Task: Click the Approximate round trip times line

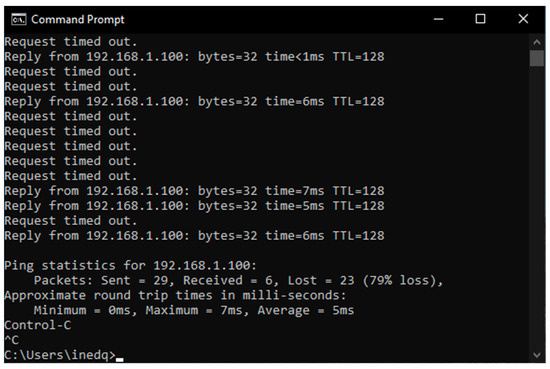Action: click(x=175, y=295)
